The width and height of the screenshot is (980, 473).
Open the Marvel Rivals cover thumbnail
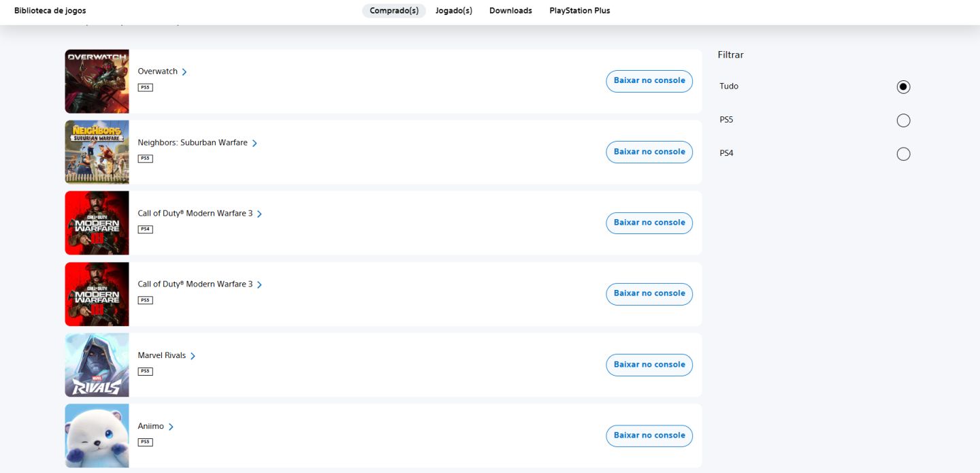click(97, 365)
